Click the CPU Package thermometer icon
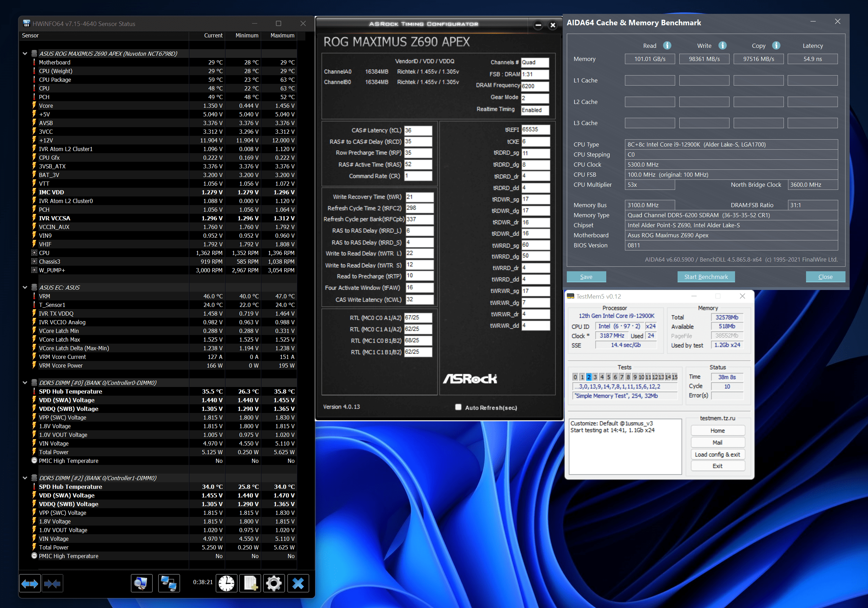This screenshot has height=608, width=868. 34,79
